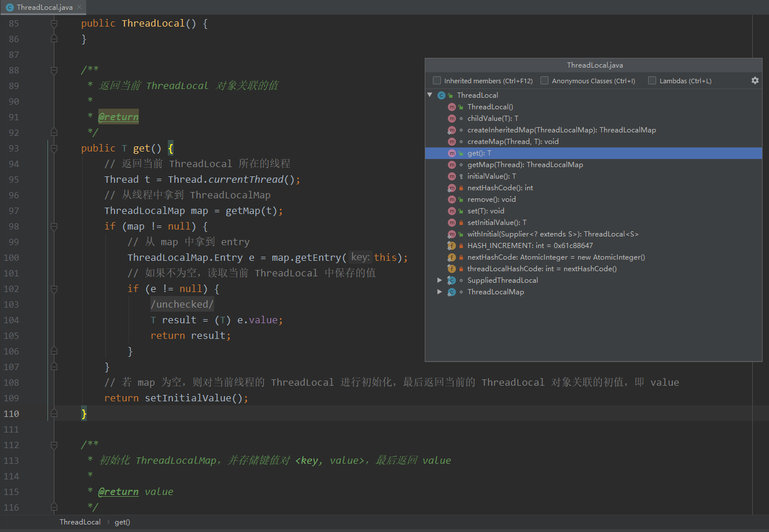Select ThreadLocal.java editor tab
769x532 pixels.
(x=44, y=8)
